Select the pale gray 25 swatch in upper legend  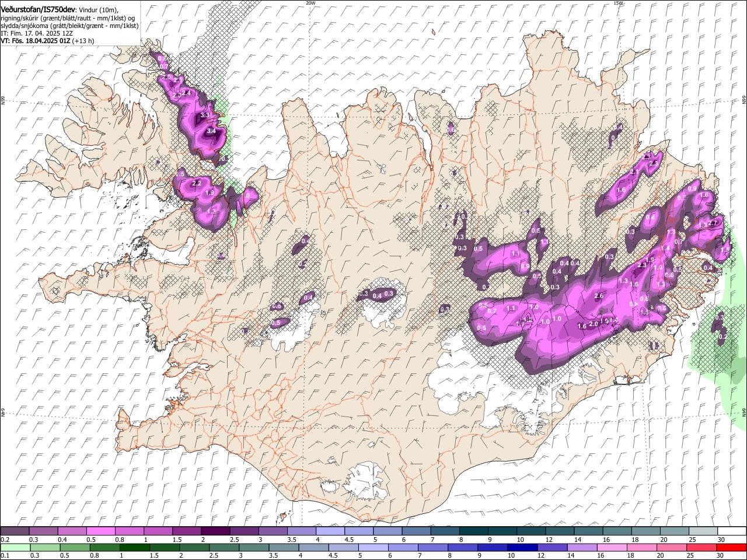[703, 531]
